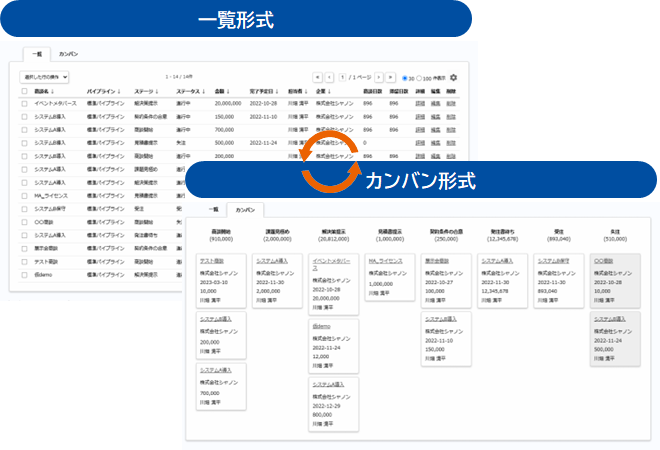Screen dimensions: 660x450
Task: Select the カンバン tab in kanban view
Action: (x=245, y=210)
